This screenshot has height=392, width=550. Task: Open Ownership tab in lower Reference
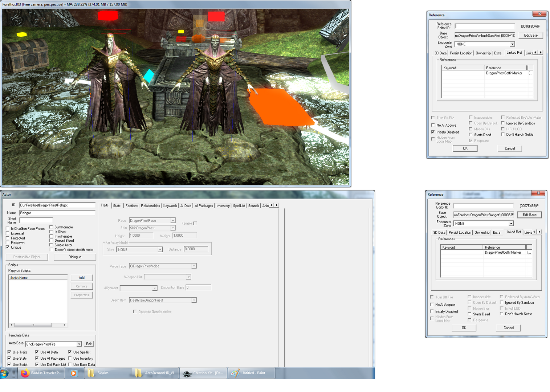(482, 232)
